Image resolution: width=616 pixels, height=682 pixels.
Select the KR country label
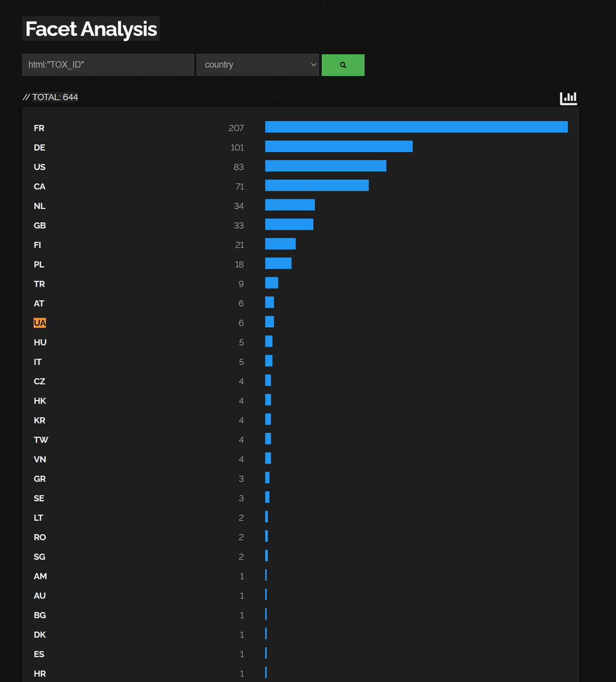40,420
